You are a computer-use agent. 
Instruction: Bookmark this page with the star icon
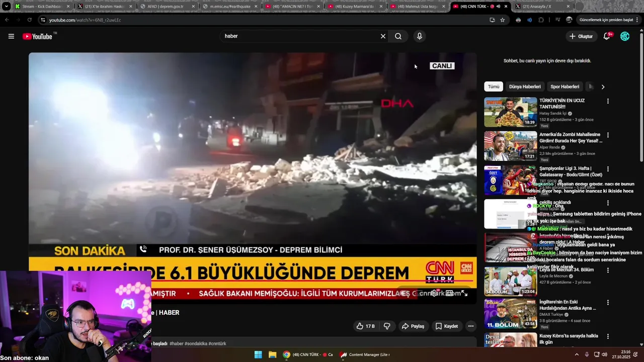click(503, 20)
